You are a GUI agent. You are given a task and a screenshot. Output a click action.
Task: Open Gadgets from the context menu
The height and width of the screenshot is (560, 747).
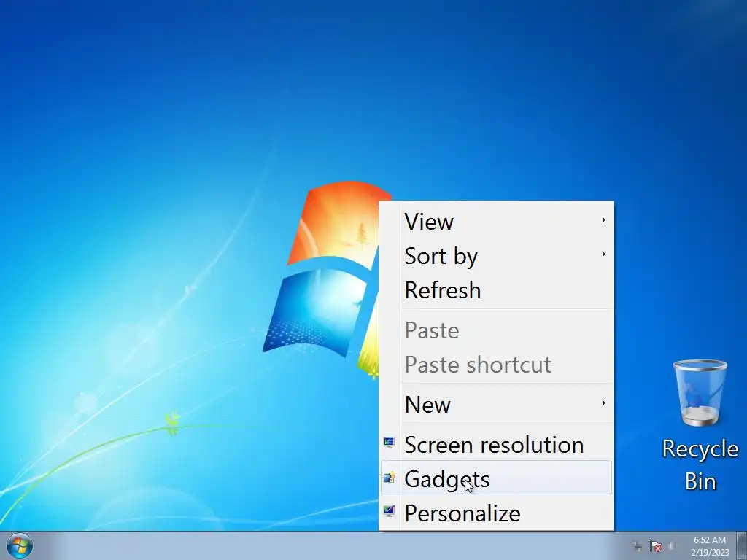(x=496, y=478)
